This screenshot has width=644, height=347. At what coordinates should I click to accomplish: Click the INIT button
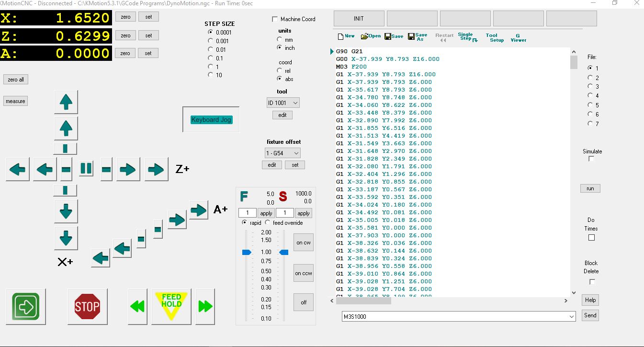coord(359,19)
